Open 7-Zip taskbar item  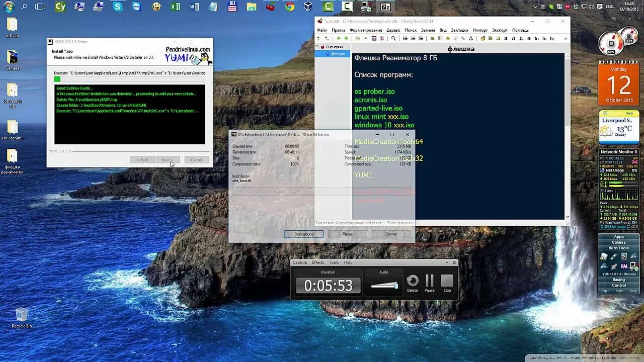coord(385,7)
